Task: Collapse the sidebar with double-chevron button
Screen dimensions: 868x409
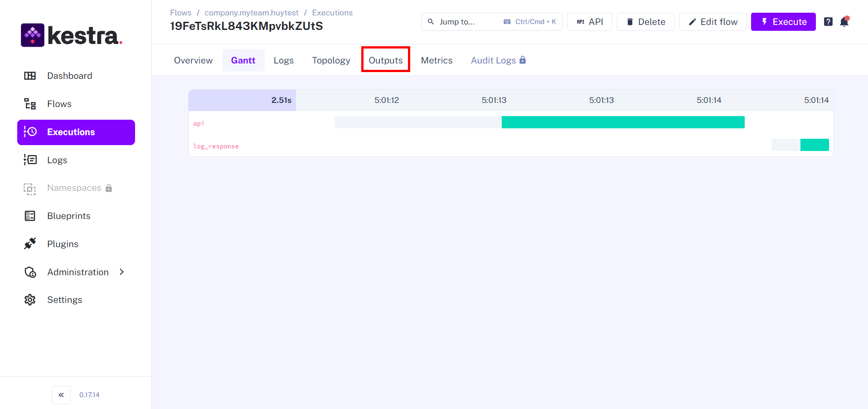Action: (x=61, y=395)
